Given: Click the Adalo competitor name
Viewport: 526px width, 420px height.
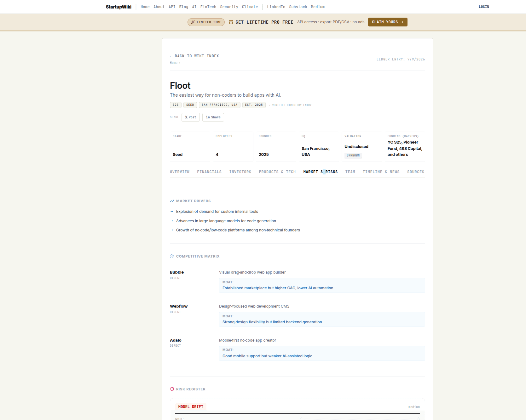Looking at the screenshot, I should tap(176, 340).
